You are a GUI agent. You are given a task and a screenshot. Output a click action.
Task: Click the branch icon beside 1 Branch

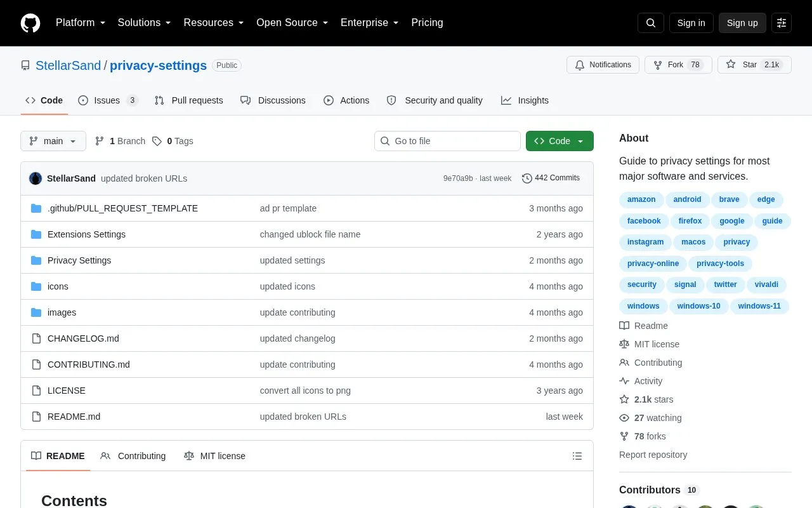(100, 141)
